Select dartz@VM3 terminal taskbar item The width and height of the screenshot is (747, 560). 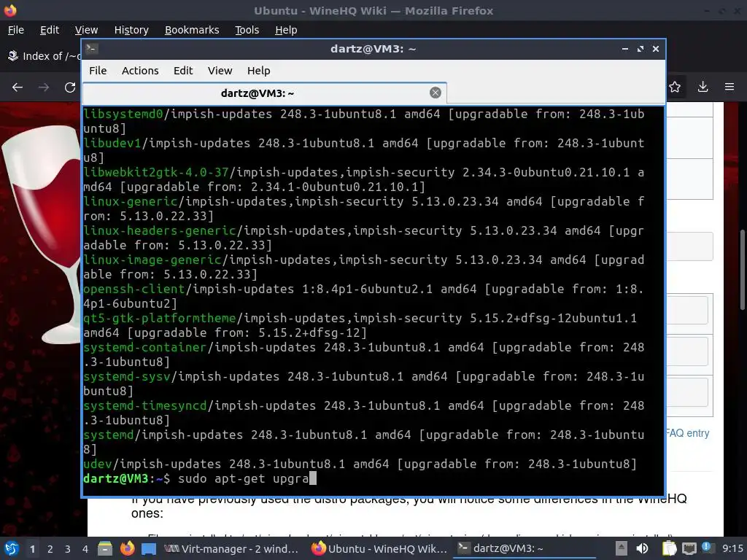[524, 549]
